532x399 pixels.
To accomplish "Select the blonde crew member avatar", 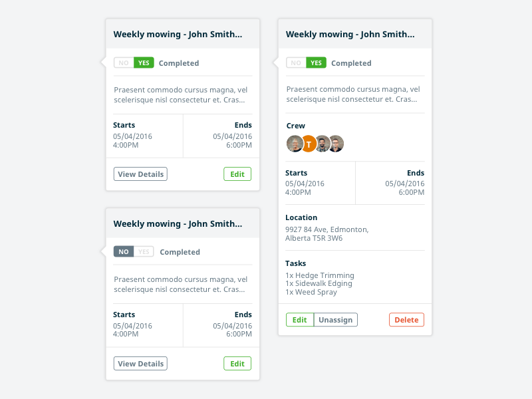I will pyautogui.click(x=295, y=144).
